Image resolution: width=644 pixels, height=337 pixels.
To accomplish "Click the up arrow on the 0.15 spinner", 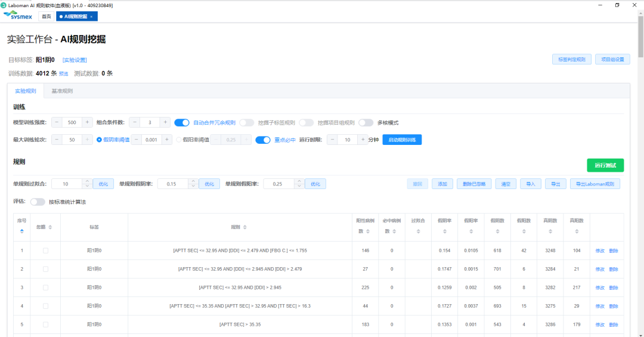I will point(193,181).
